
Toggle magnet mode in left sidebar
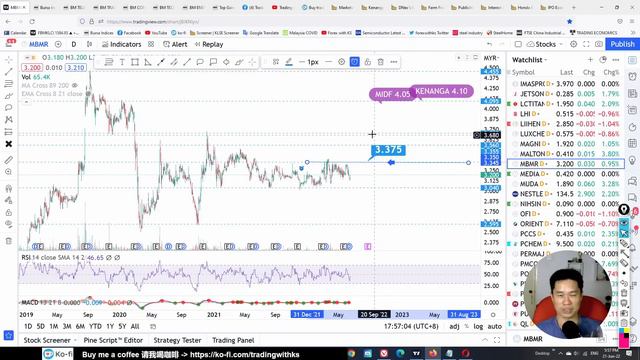tap(9, 188)
